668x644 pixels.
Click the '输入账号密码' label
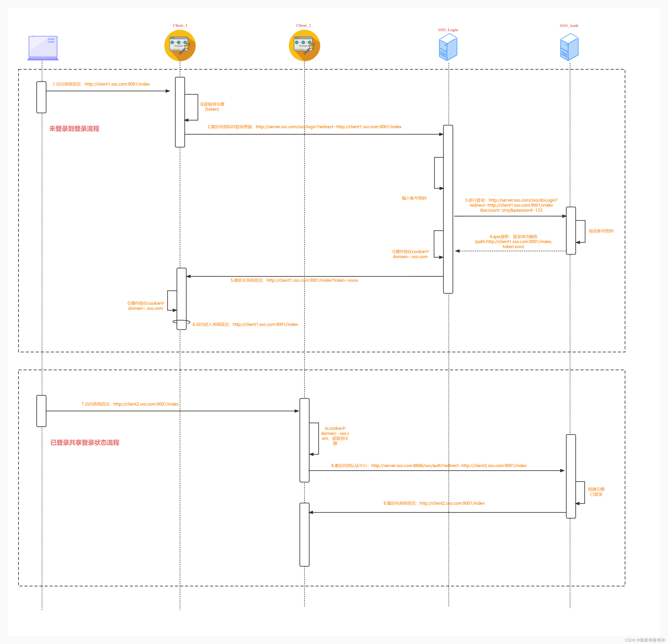pos(414,198)
